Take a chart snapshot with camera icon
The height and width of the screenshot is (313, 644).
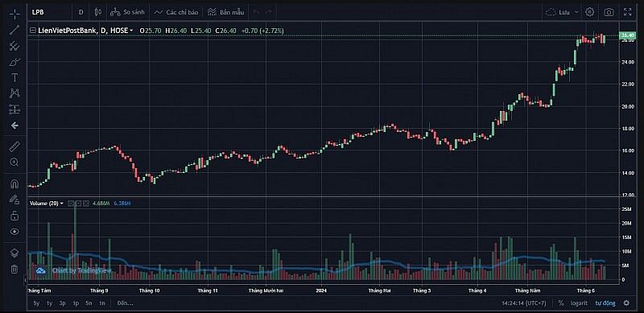pyautogui.click(x=609, y=12)
